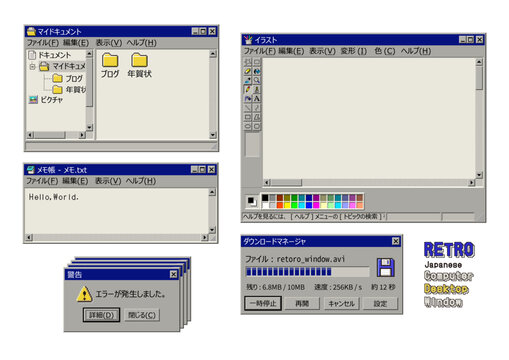Click the ドキュメント page icon in the tree

click(32, 55)
